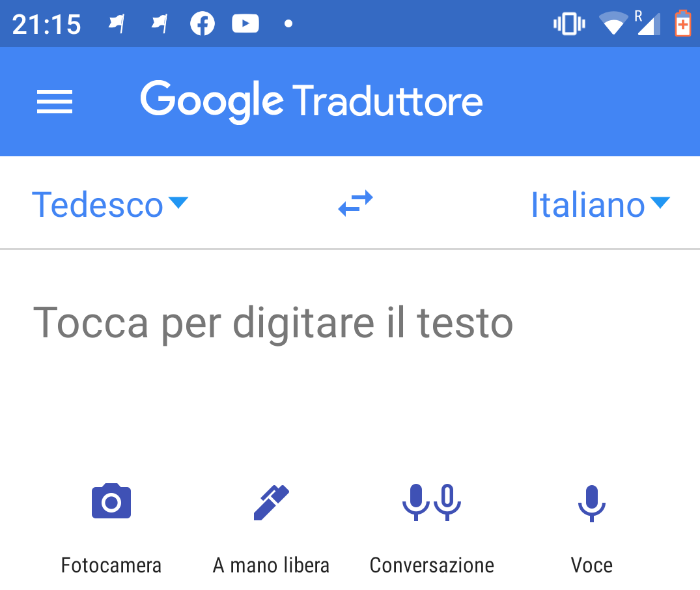The image size is (700, 590).
Task: Tap the Voce microphone icon
Action: coord(592,503)
